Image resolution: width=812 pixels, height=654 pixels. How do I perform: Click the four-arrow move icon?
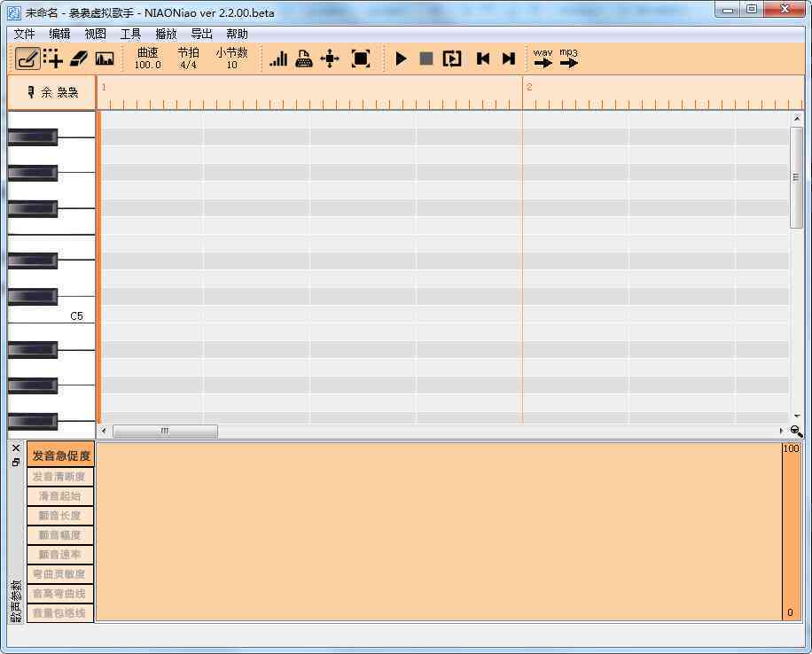tap(330, 58)
